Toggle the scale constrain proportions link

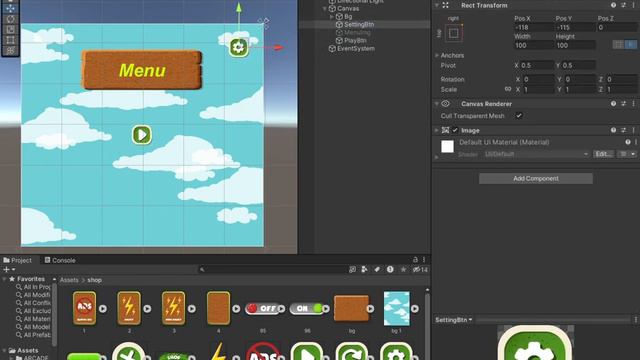pos(508,89)
